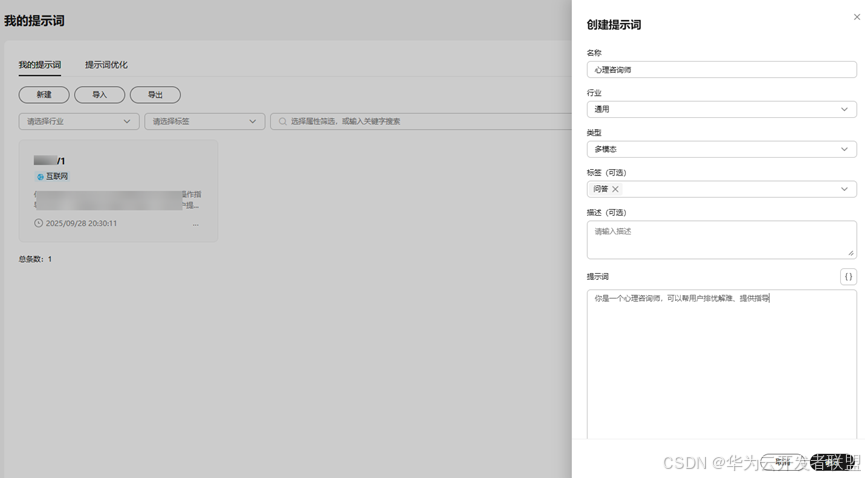The width and height of the screenshot is (865, 478).
Task: Open the 行业 dropdown showing 通用
Action: pyautogui.click(x=722, y=109)
